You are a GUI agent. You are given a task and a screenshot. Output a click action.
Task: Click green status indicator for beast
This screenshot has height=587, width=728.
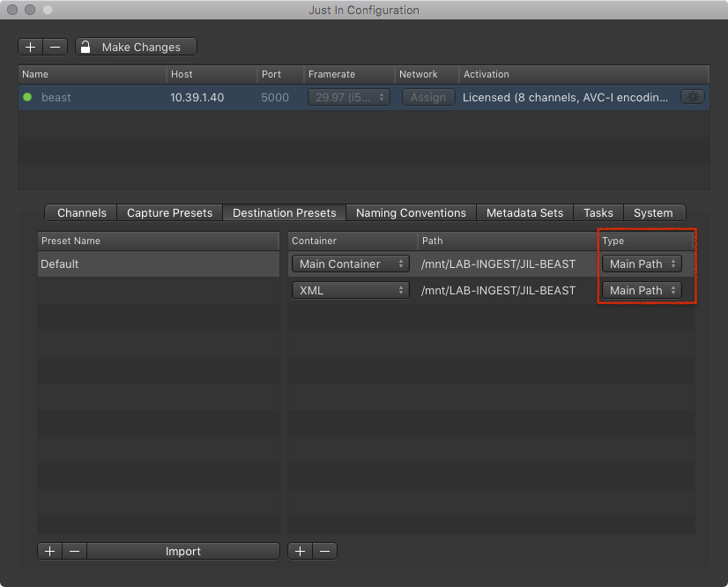(x=27, y=97)
